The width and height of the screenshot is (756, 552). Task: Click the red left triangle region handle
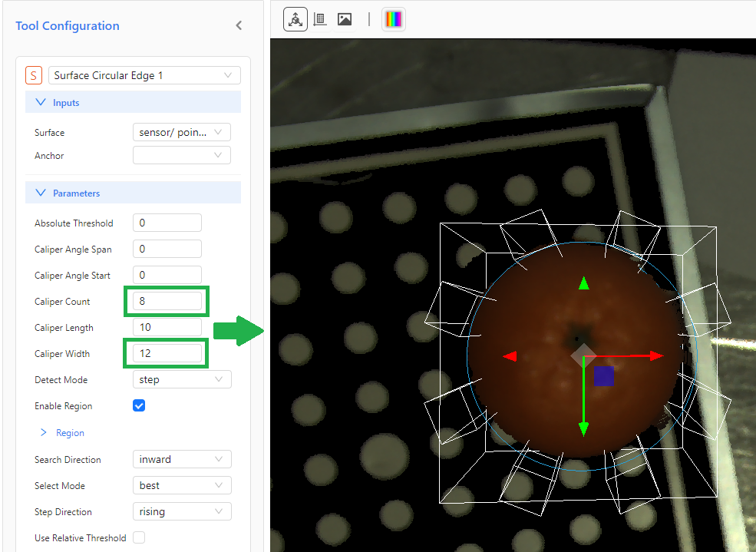510,356
